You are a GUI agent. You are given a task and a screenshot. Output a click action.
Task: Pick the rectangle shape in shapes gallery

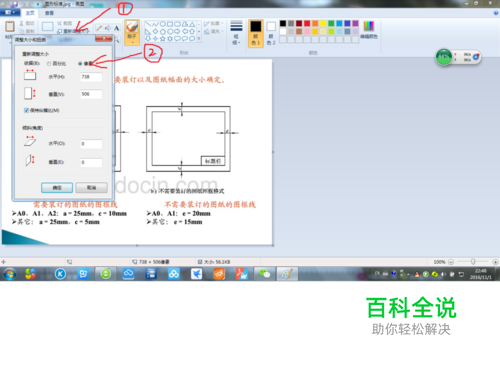point(170,24)
